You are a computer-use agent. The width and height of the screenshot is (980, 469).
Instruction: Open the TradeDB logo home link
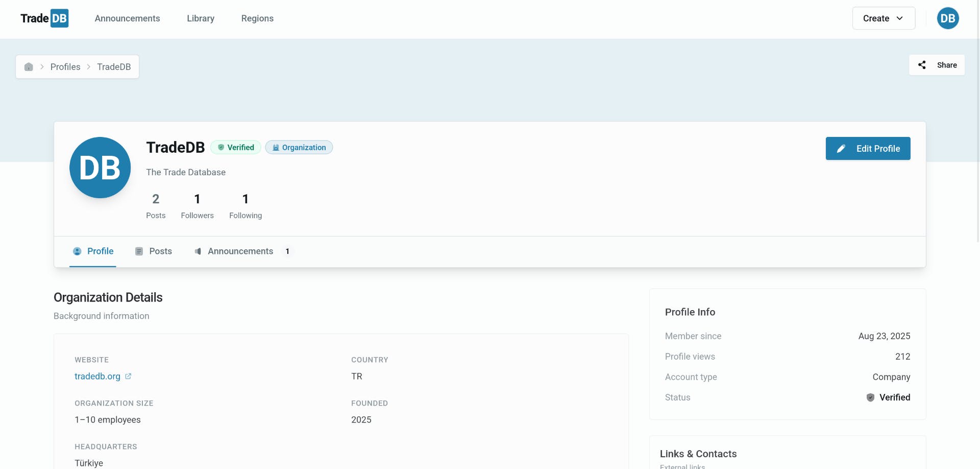[44, 18]
